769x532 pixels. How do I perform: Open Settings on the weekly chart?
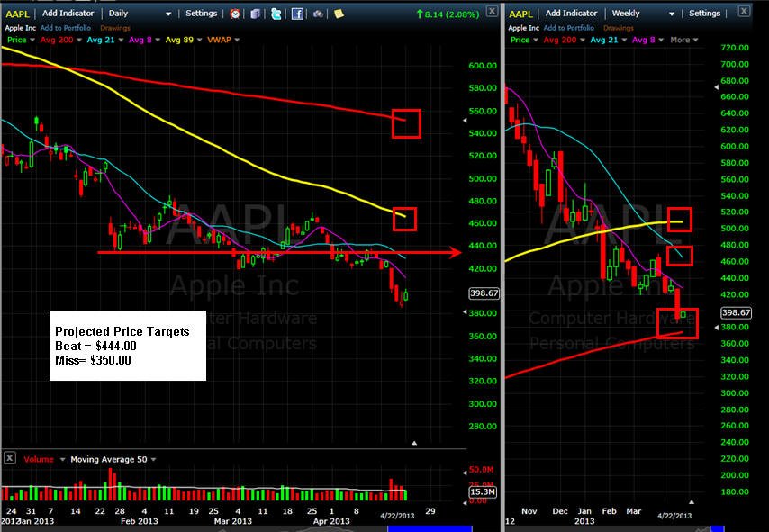tap(704, 14)
